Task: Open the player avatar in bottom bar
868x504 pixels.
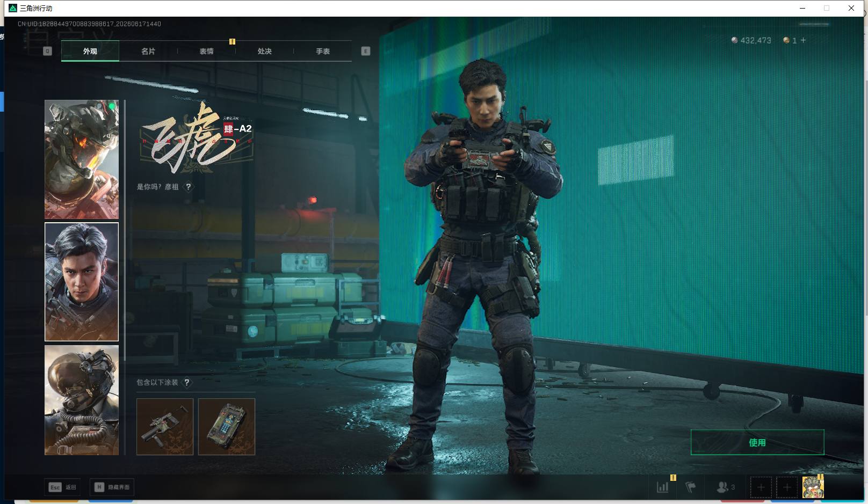Action: 813,487
